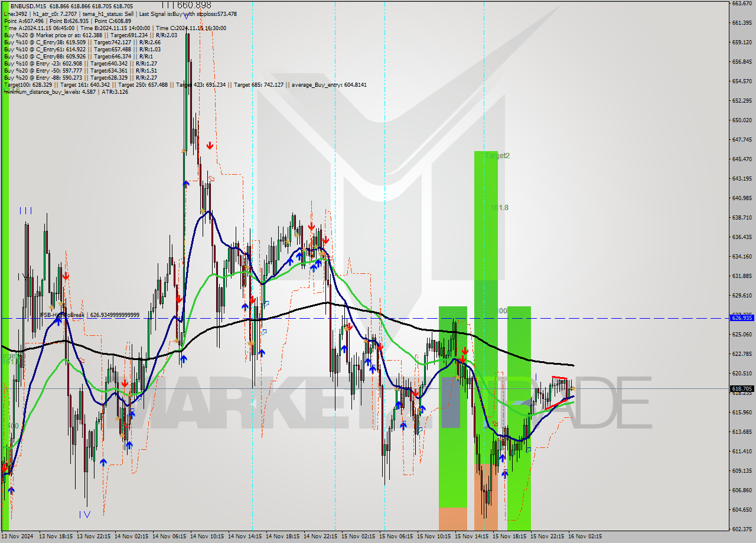
Task: Click the '15 Nov 02:15' time label
Action: coord(359,537)
